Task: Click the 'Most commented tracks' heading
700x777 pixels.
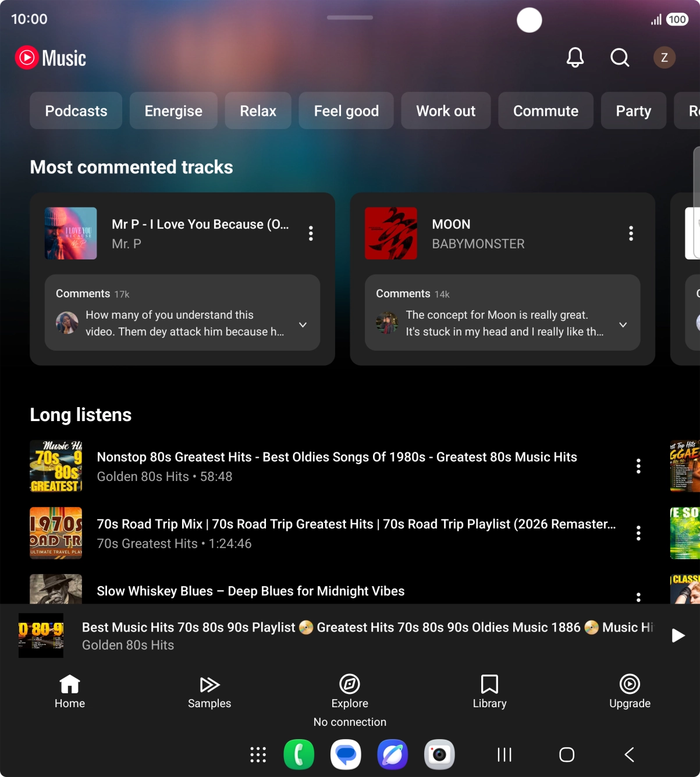Action: click(x=132, y=167)
